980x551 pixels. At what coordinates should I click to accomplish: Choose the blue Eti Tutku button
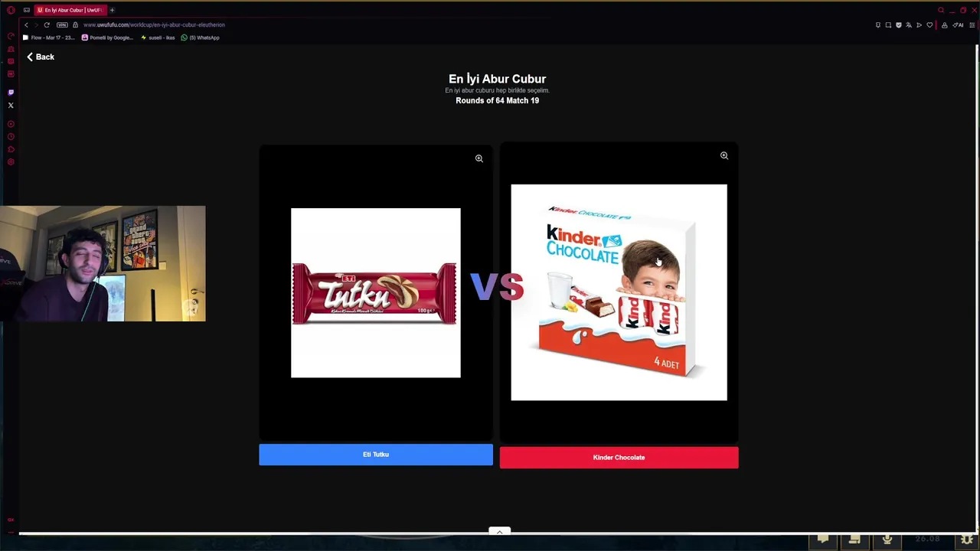pyautogui.click(x=376, y=455)
